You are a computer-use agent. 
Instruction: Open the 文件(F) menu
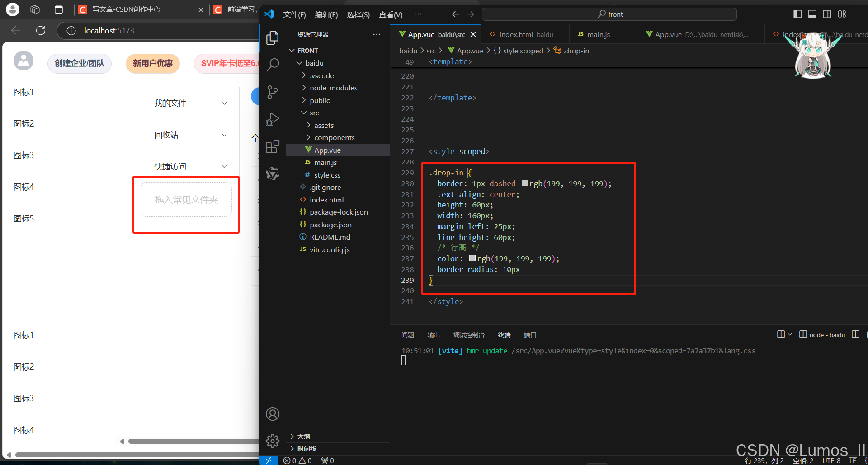click(x=294, y=14)
